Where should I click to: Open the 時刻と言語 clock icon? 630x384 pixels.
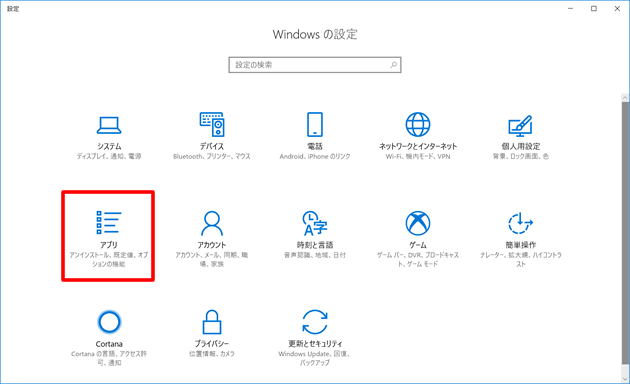pyautogui.click(x=315, y=223)
